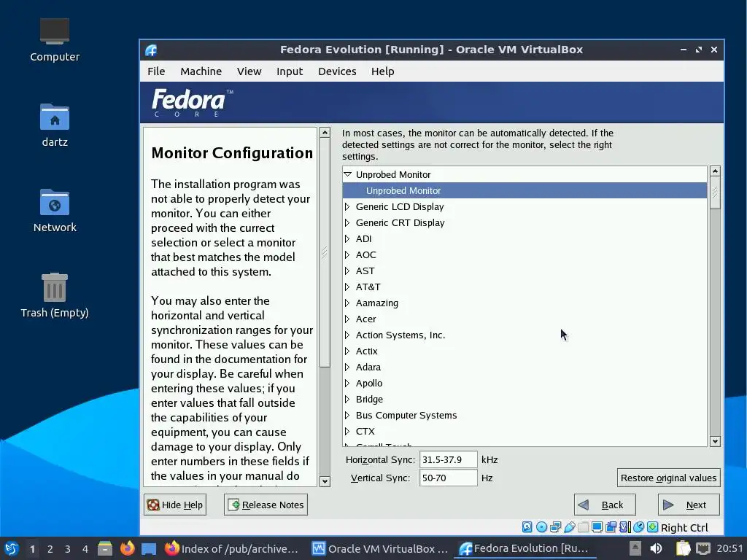Image resolution: width=747 pixels, height=560 pixels.
Task: Click the greyed-out shared folders icon in status bar
Action: click(583, 527)
